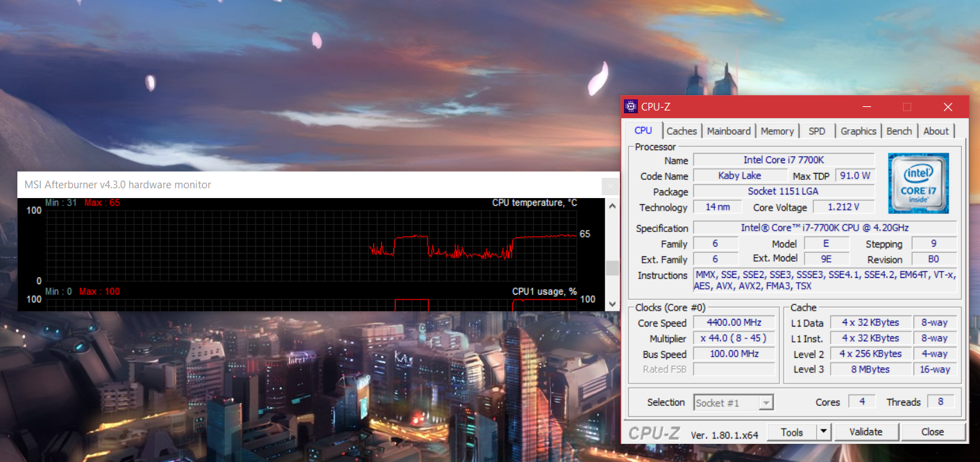
Task: Click the code name value 'Kaby Lake'
Action: (x=740, y=176)
